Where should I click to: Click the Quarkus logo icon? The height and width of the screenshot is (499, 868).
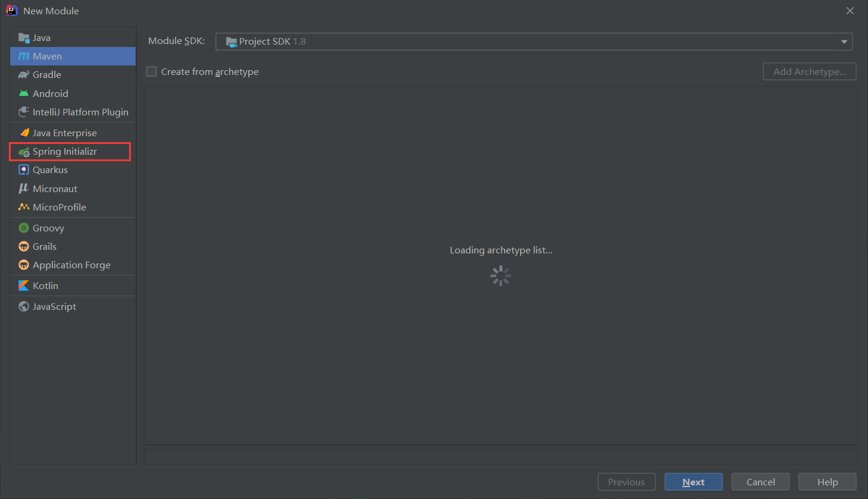click(x=24, y=170)
